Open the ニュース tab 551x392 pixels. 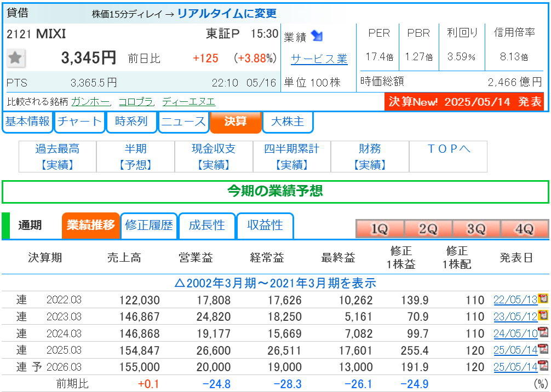[183, 122]
